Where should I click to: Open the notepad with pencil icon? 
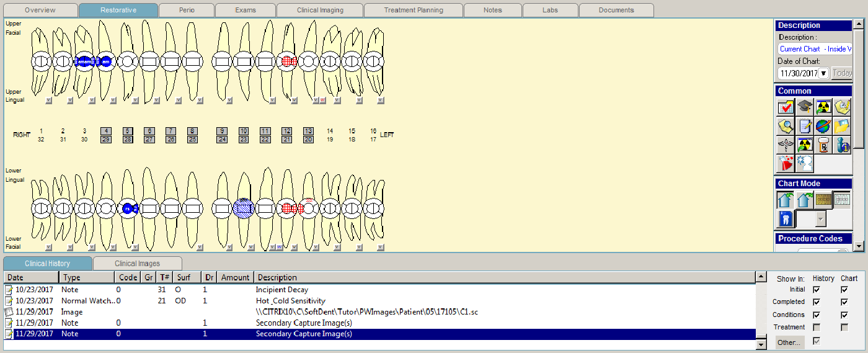pyautogui.click(x=804, y=127)
